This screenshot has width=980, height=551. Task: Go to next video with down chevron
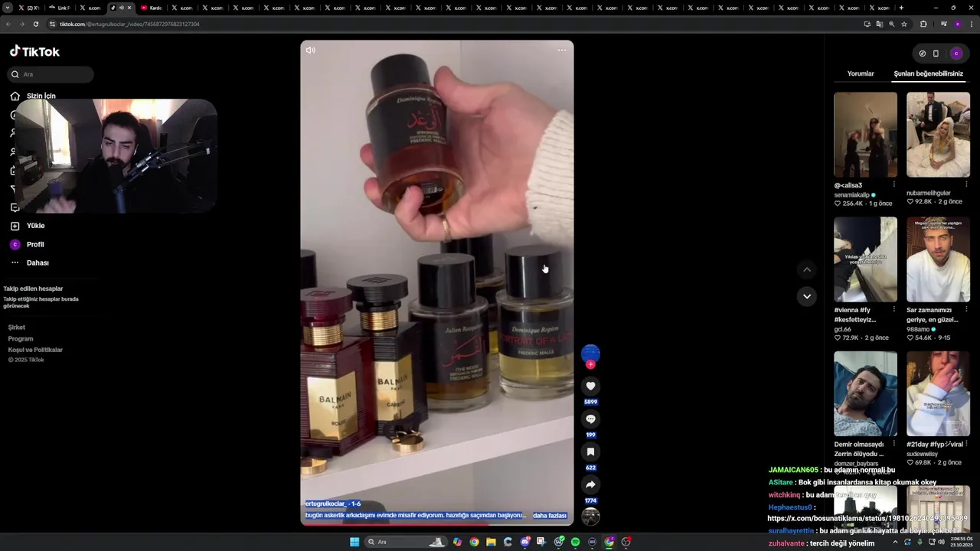[x=806, y=296]
